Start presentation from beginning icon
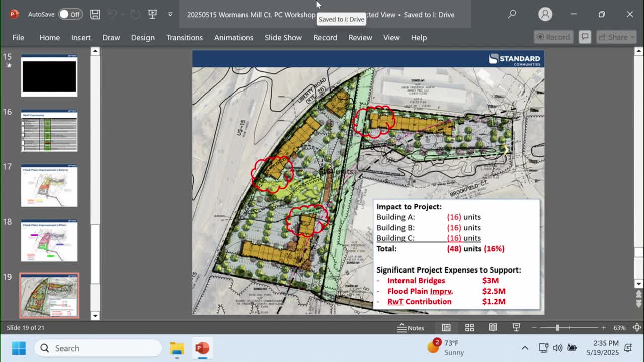The image size is (644, 362). 152,14
